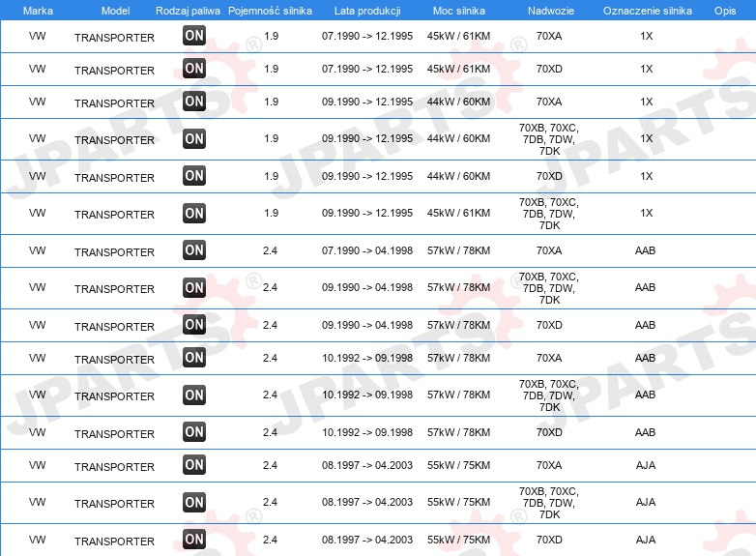This screenshot has width=756, height=556.
Task: Click TRANSPORTER in the 07.1990 -> 04.1998 row
Action: coord(114,252)
